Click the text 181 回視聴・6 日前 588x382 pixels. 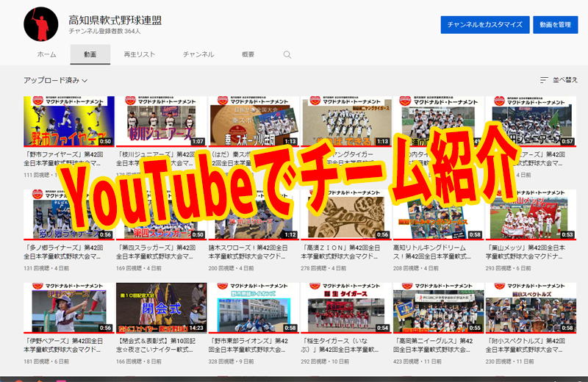click(x=46, y=361)
